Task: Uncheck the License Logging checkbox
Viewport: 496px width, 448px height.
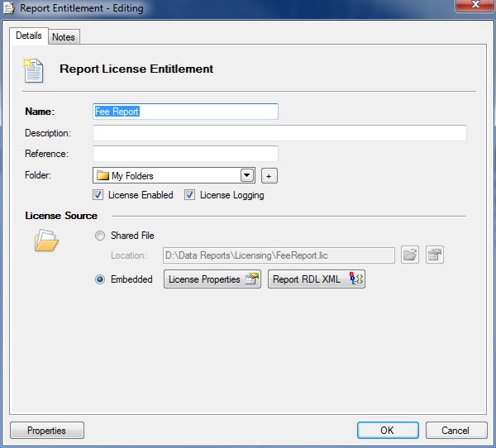Action: click(x=189, y=195)
